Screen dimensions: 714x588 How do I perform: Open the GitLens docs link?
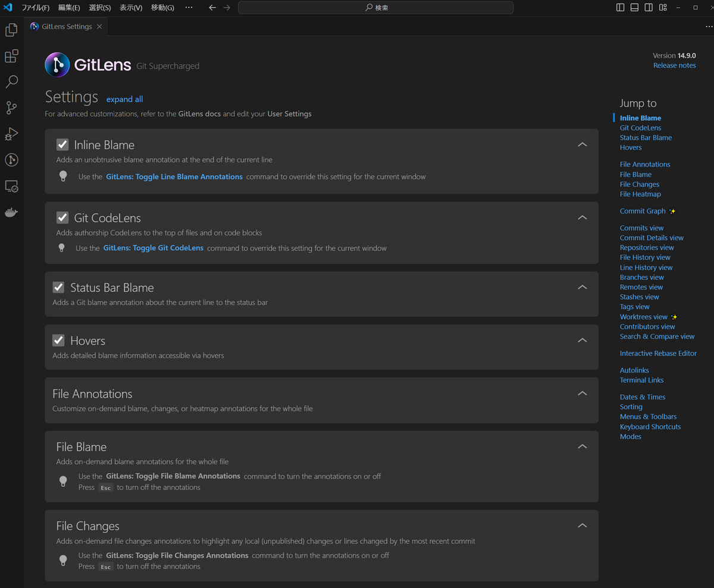[199, 114]
